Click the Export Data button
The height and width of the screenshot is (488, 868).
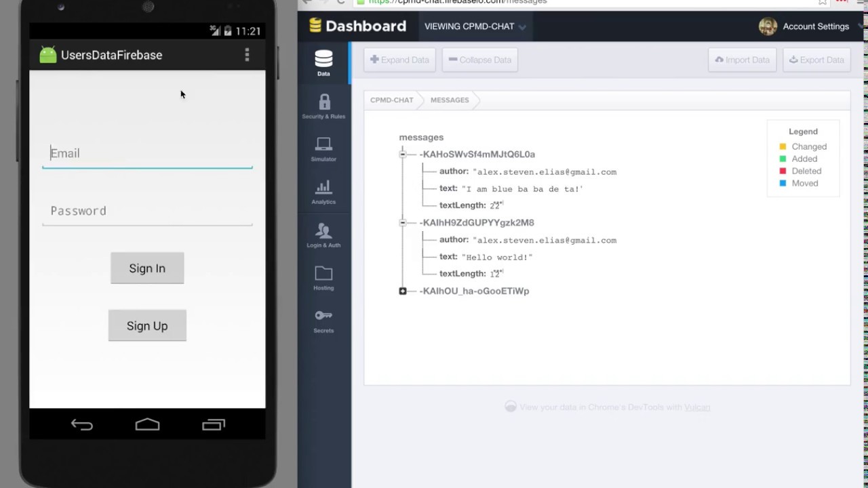click(x=816, y=60)
